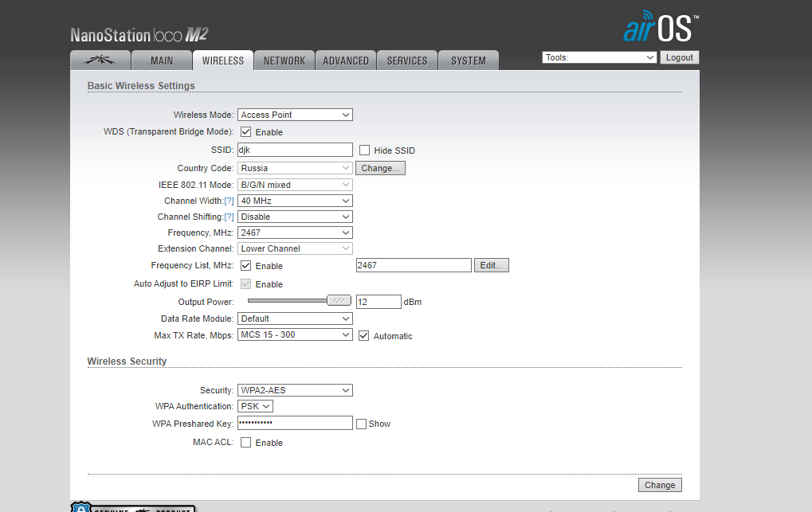
Task: Open the Country Code dropdown
Action: 295,168
